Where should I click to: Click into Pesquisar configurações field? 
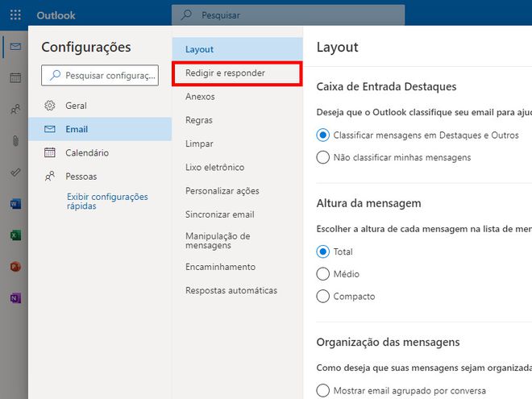coord(100,75)
